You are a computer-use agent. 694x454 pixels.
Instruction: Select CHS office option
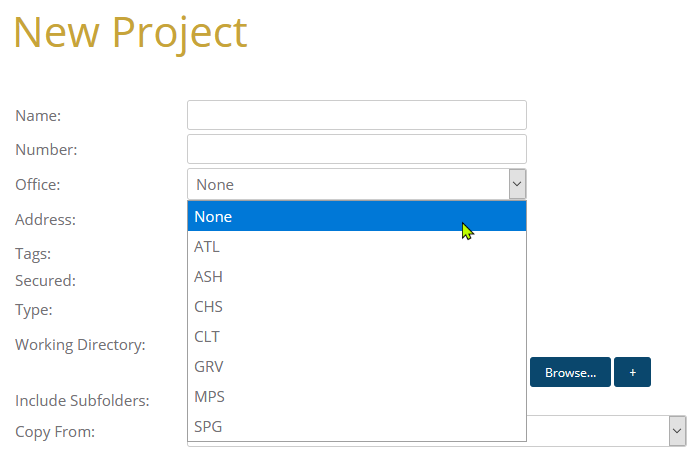pos(356,306)
